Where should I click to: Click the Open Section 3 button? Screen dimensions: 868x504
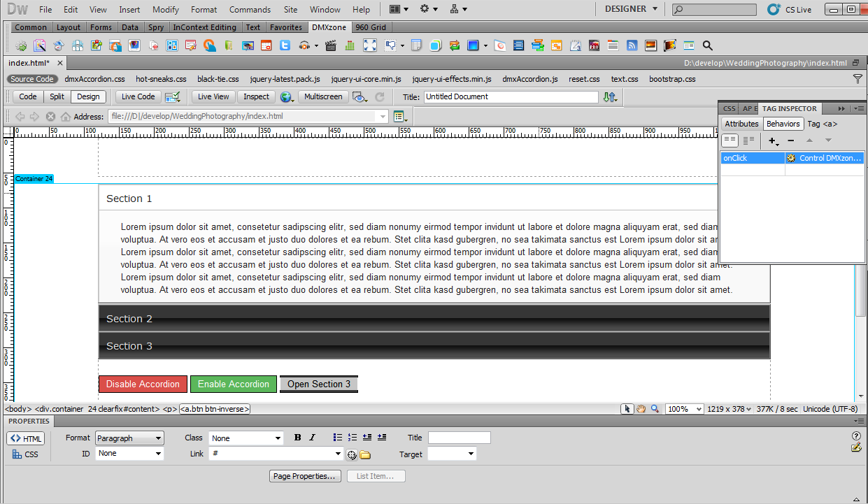click(319, 384)
